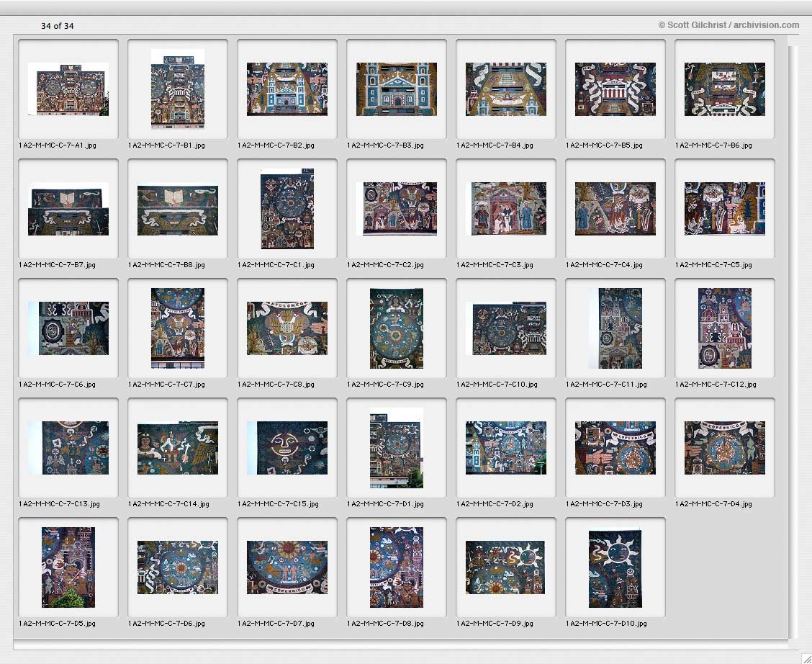
Task: Select the 1A2-M-MC-C-7-C2.jpg thumbnail
Action: (x=397, y=209)
